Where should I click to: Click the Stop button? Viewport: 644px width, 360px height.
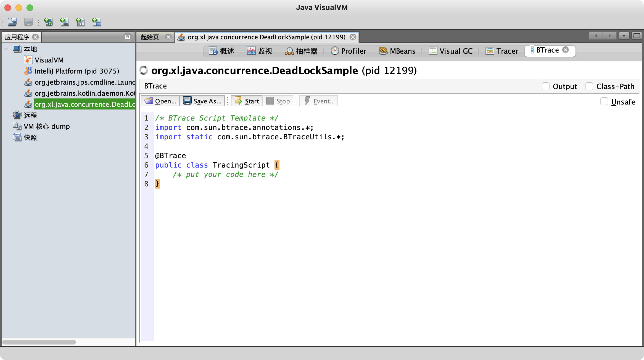tap(278, 101)
